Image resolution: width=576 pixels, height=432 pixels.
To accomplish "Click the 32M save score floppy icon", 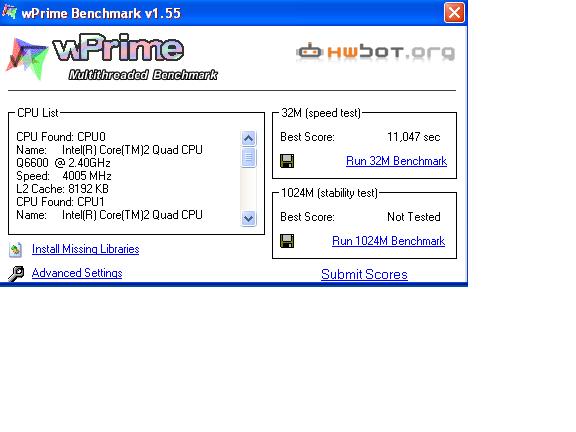I will point(287,161).
